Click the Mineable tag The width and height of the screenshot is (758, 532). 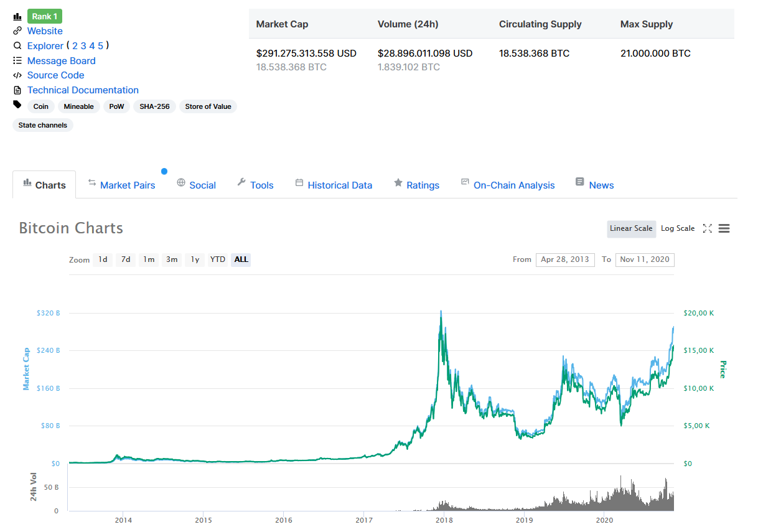(79, 106)
